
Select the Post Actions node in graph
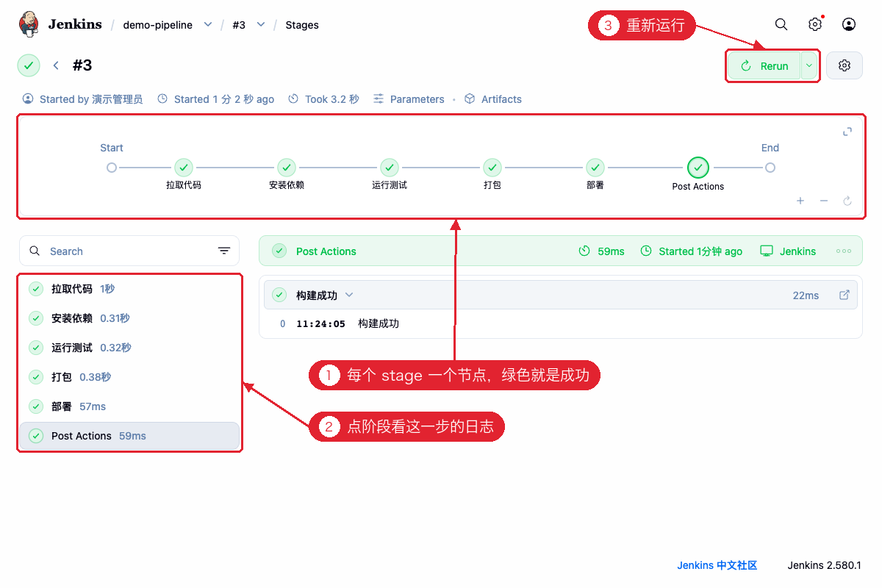point(698,168)
